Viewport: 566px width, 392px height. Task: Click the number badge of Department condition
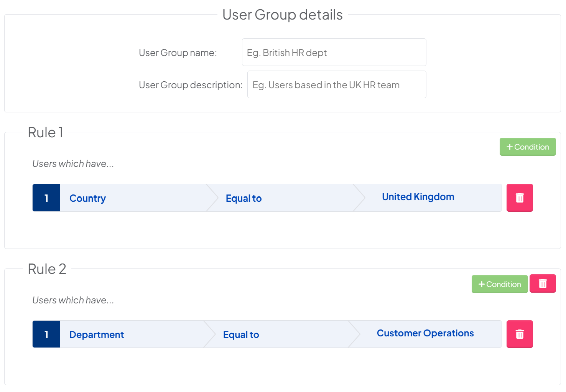click(x=46, y=334)
